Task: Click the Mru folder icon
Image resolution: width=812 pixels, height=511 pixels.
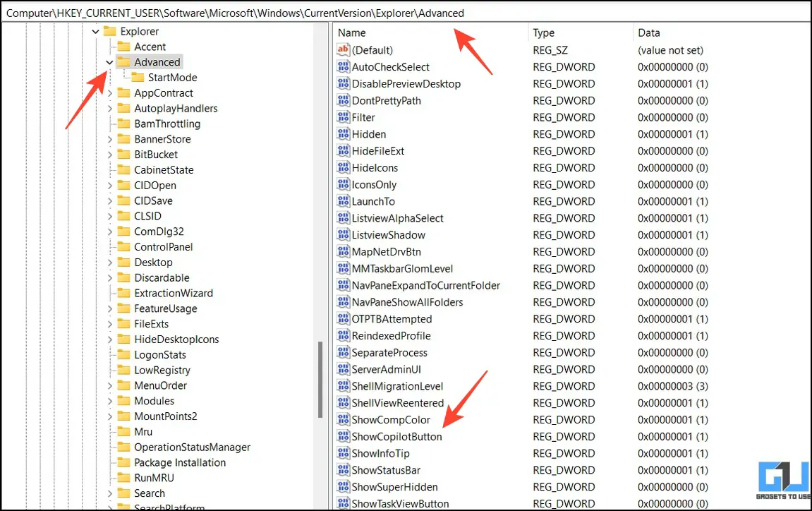Action: [123, 431]
